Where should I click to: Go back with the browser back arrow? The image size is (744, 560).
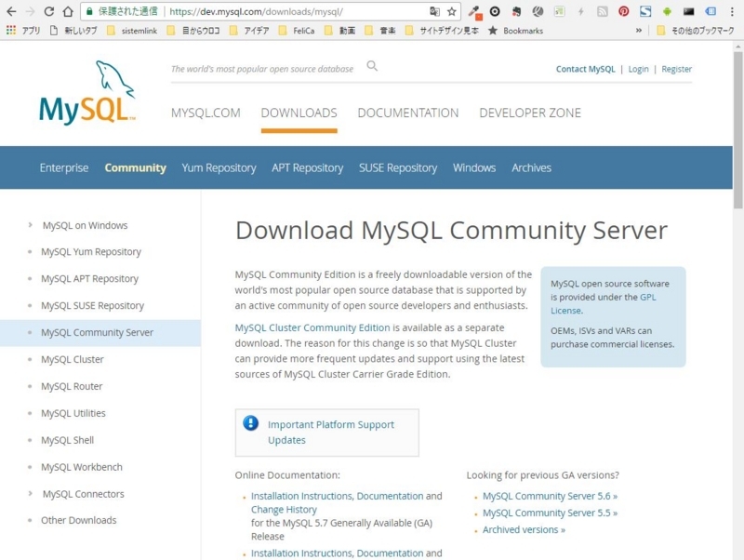point(11,11)
